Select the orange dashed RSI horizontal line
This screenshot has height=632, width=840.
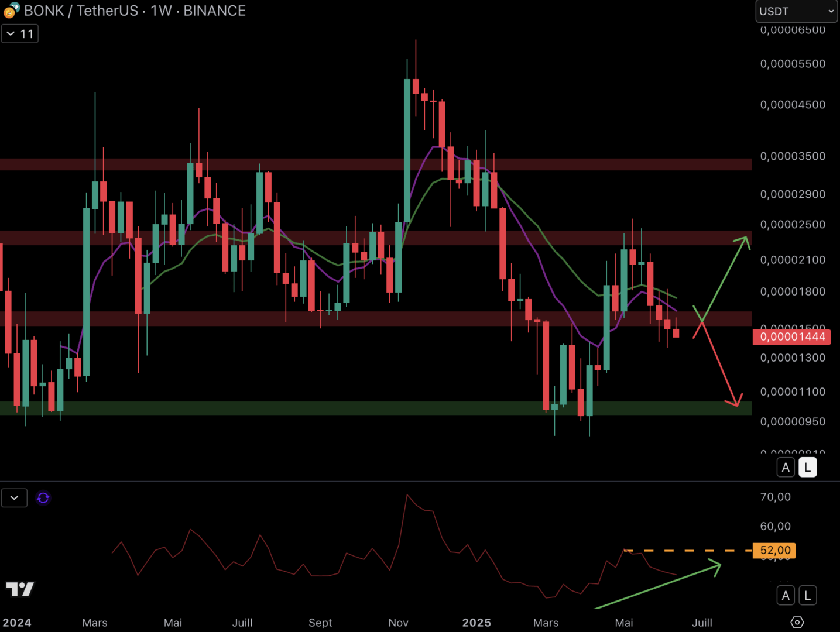(x=688, y=551)
